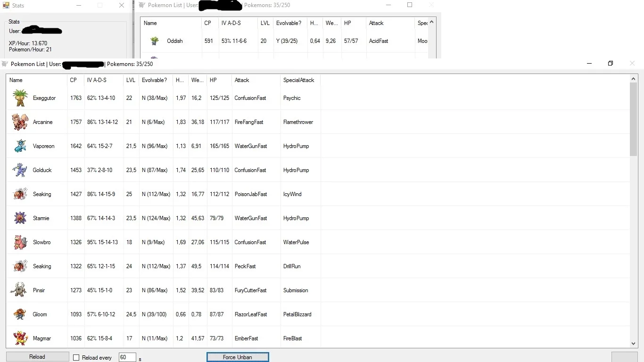This screenshot has height=362, width=644.
Task: Click the Slowbro sprite icon
Action: tap(20, 242)
